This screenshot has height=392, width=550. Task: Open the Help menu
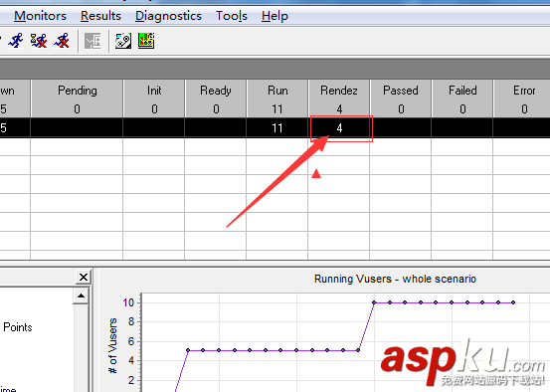click(275, 16)
